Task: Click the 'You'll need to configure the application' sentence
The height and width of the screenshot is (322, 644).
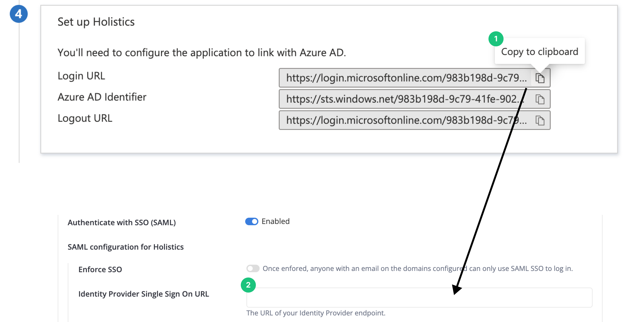Action: (x=201, y=53)
